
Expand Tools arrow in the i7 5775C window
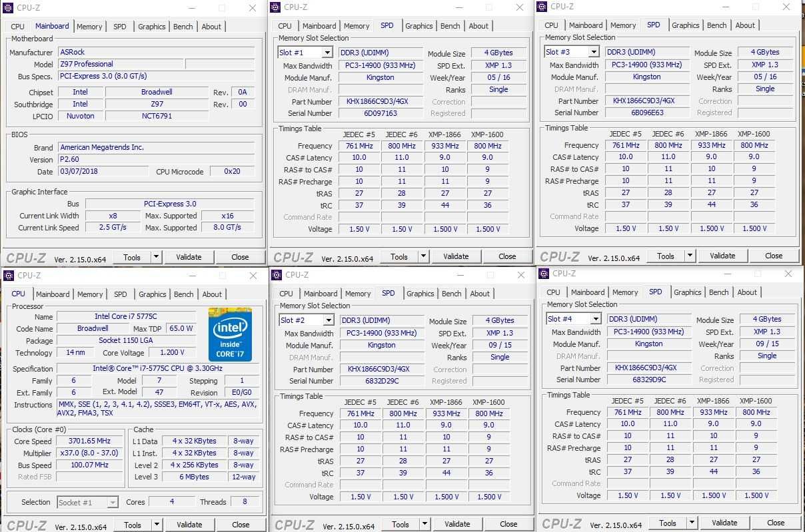pyautogui.click(x=157, y=525)
